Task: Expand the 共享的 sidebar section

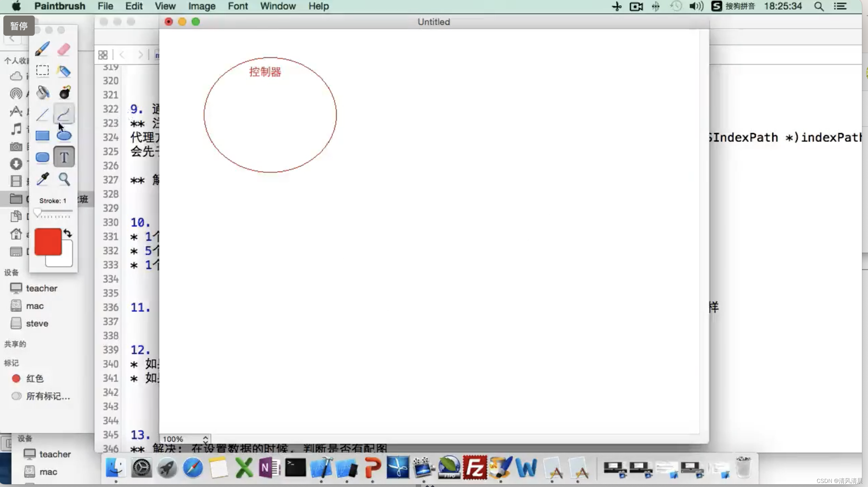Action: [x=15, y=343]
